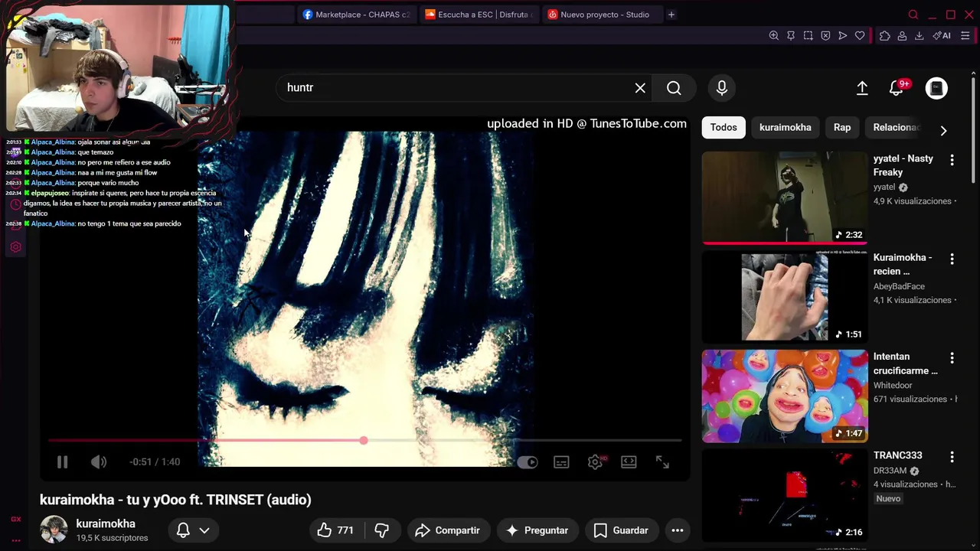Open the player settings gear

(x=596, y=462)
